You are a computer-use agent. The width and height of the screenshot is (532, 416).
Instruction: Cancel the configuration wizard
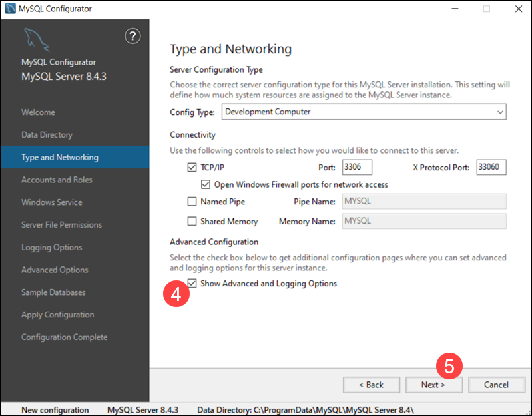[x=496, y=385]
